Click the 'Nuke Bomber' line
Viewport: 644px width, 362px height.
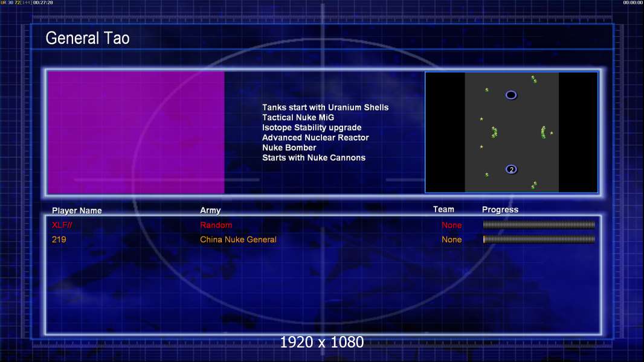(x=289, y=148)
